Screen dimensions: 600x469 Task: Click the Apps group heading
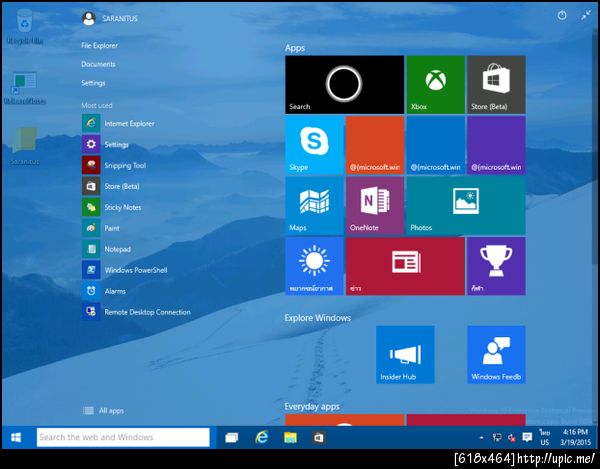tap(295, 48)
